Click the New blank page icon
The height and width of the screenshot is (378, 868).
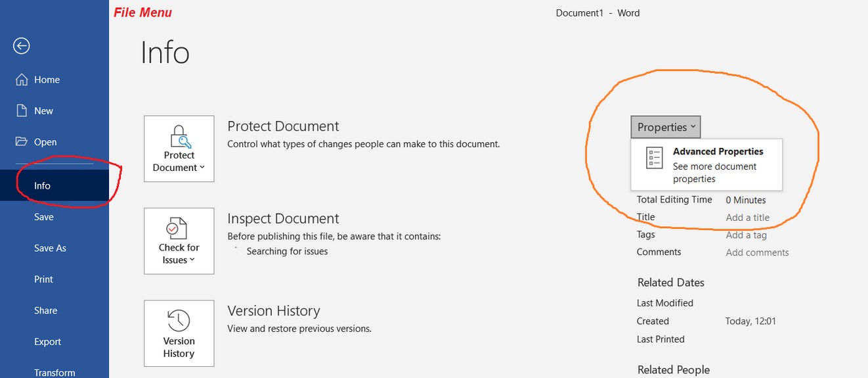22,110
